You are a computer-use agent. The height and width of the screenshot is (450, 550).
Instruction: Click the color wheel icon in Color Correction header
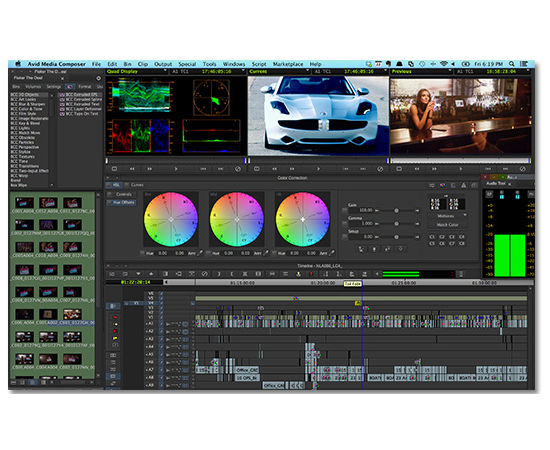coord(443,185)
